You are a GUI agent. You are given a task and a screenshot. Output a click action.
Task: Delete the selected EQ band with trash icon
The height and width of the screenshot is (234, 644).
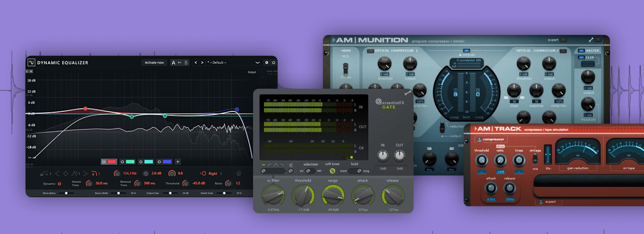click(x=238, y=173)
